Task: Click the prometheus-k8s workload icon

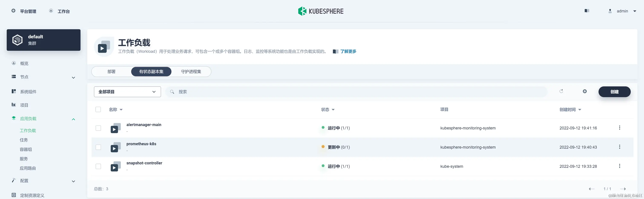Action: [115, 147]
